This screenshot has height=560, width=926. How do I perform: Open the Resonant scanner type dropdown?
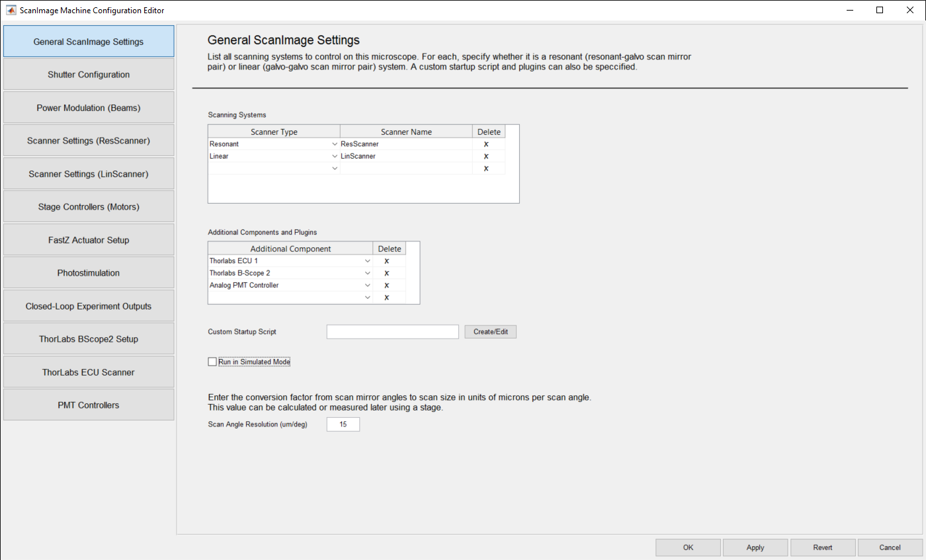click(x=335, y=143)
